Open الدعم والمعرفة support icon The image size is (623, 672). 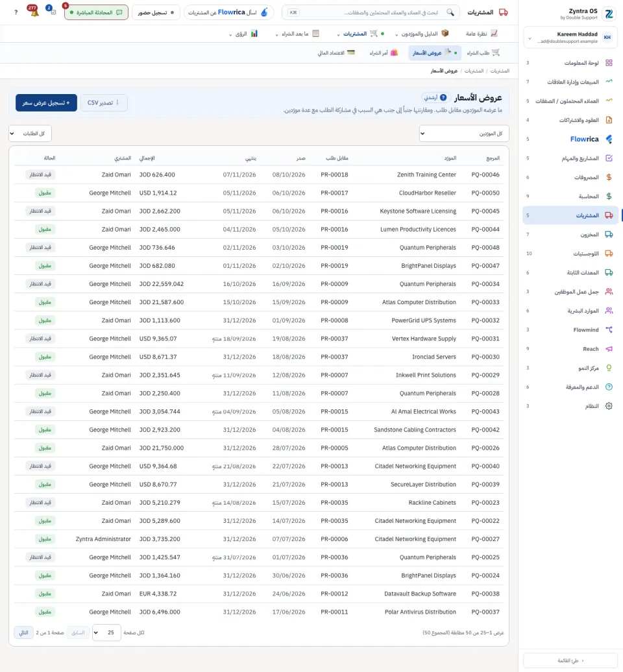click(609, 387)
